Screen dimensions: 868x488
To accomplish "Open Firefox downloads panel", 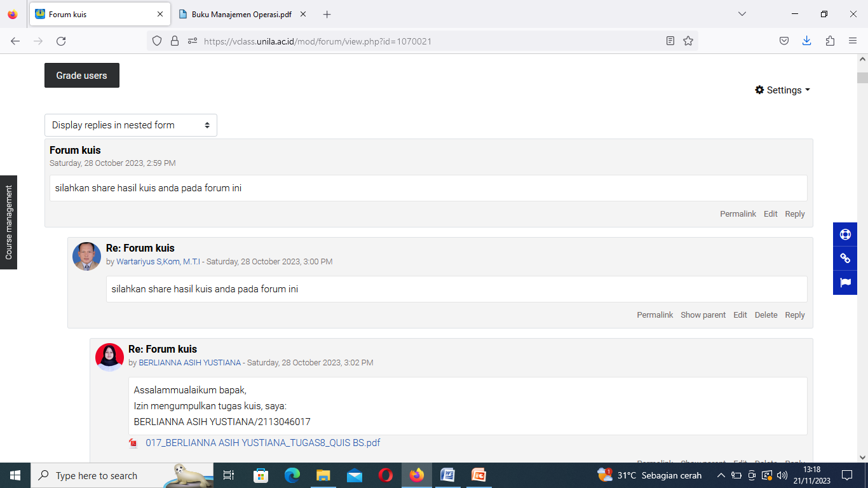I will click(x=806, y=41).
